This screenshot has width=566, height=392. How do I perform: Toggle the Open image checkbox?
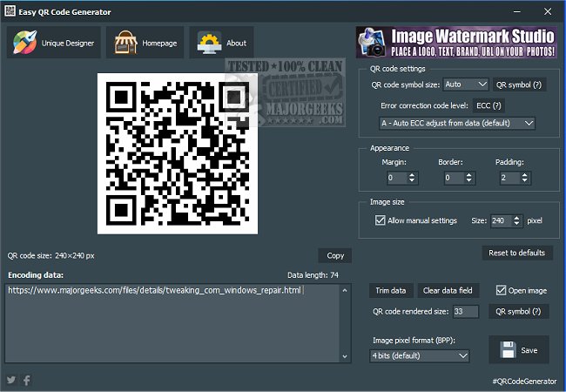tap(501, 290)
